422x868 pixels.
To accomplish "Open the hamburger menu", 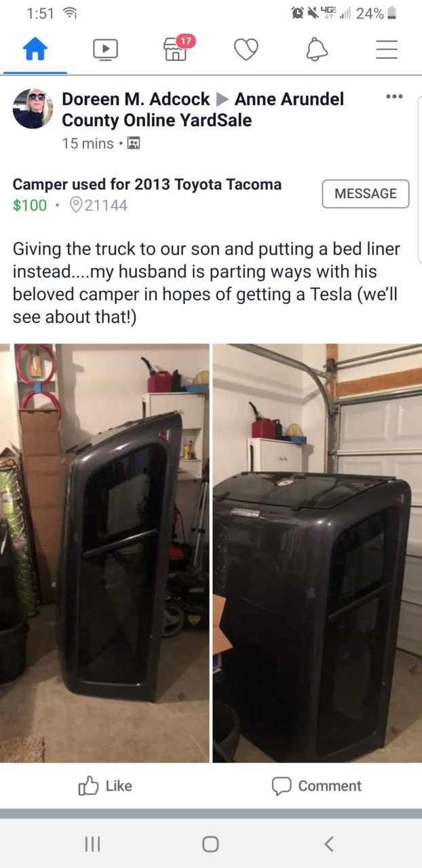I will click(387, 50).
